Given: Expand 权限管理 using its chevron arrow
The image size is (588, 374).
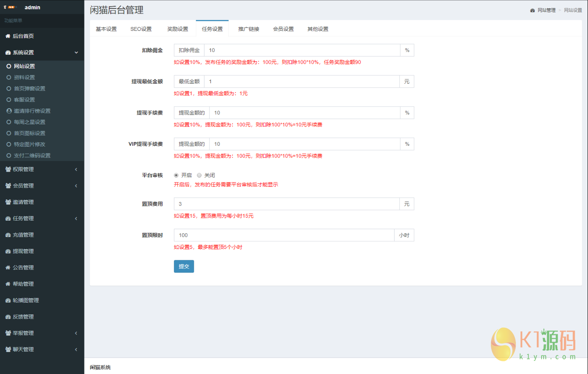Looking at the screenshot, I should tap(76, 169).
